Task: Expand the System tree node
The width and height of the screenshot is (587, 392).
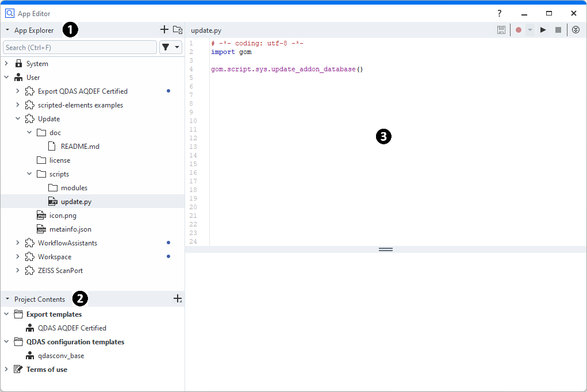Action: (x=6, y=64)
